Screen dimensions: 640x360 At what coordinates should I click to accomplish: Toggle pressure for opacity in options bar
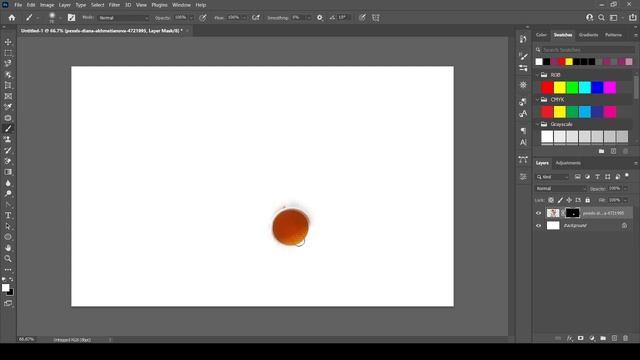(x=202, y=18)
